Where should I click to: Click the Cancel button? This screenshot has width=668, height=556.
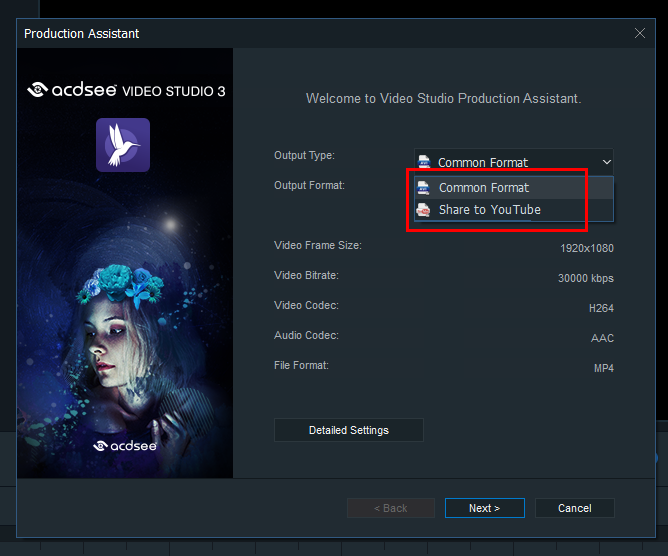point(574,508)
